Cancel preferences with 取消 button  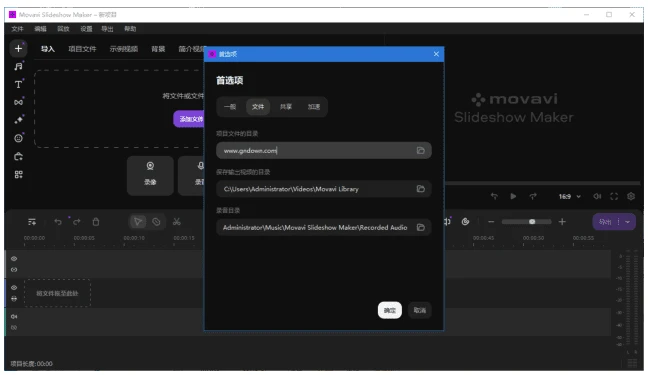point(419,310)
